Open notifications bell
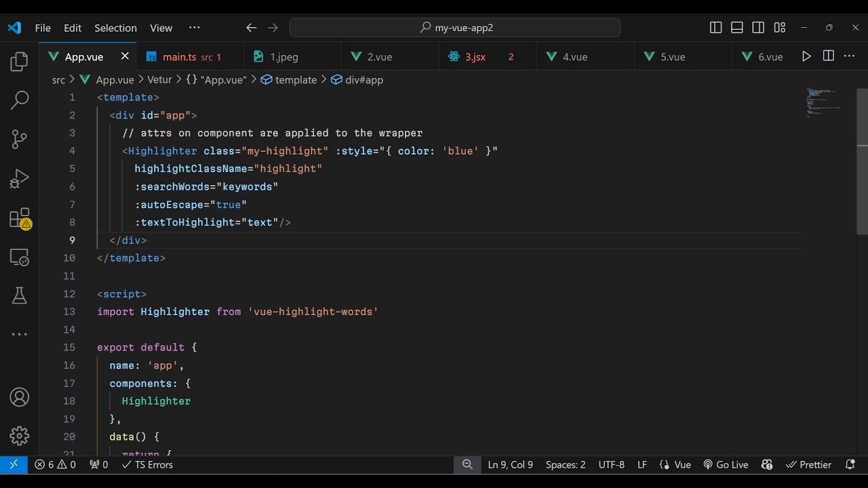The height and width of the screenshot is (488, 868). coord(850,464)
